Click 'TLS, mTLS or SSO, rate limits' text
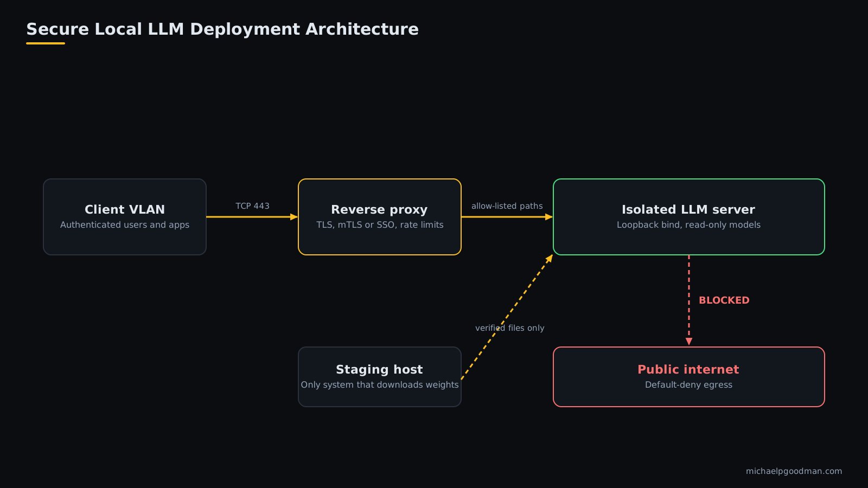868x488 pixels. (x=380, y=225)
